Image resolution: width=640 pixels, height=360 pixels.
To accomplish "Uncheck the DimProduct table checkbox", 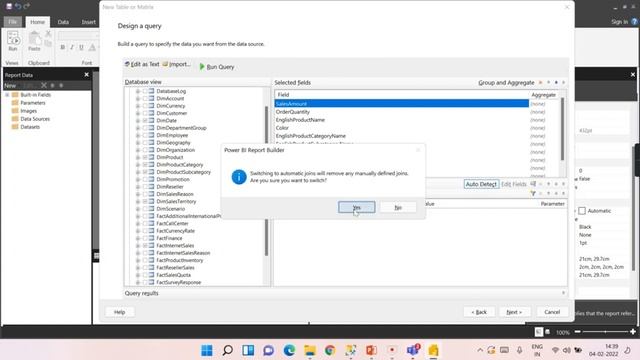I will click(145, 157).
